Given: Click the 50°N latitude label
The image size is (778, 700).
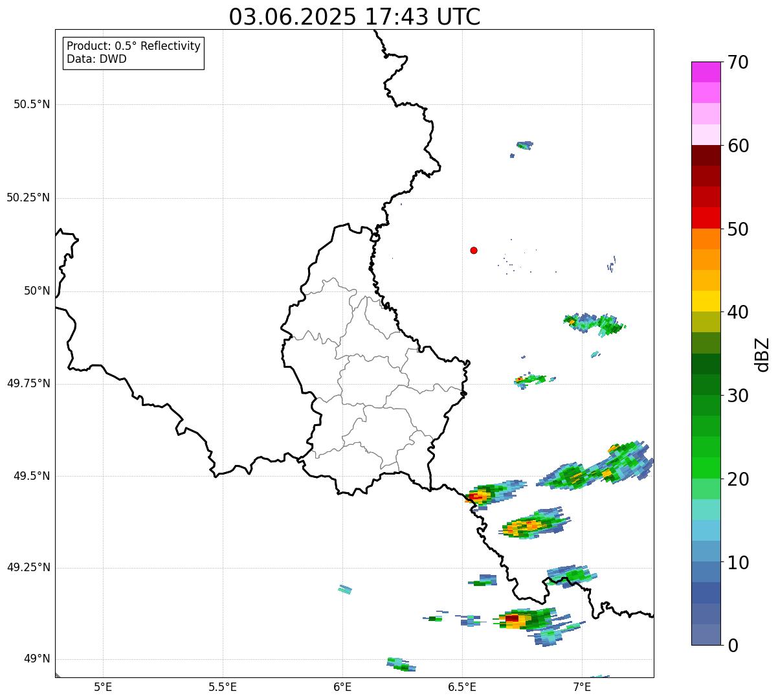Looking at the screenshot, I should [x=37, y=291].
